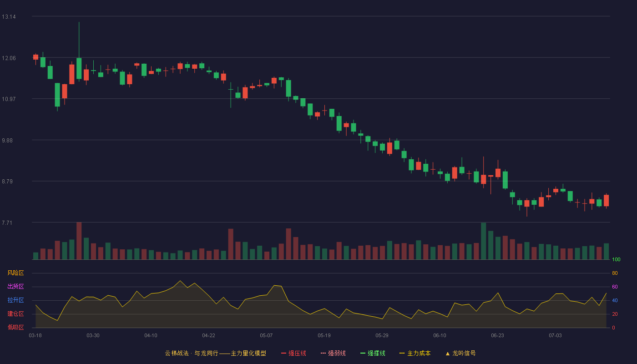
Task: Toggle the 主力成本 legend entry
Action: [415, 353]
